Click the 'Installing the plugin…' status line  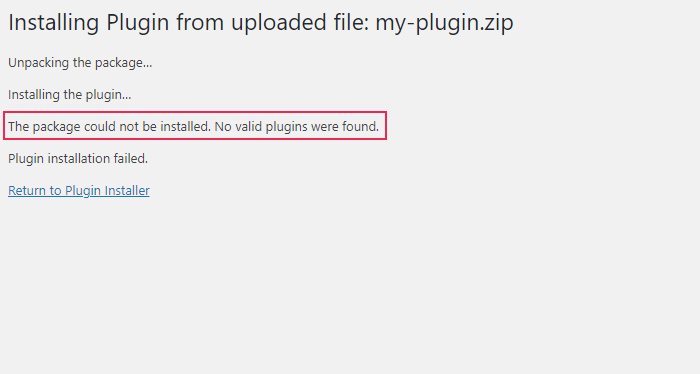[70, 95]
